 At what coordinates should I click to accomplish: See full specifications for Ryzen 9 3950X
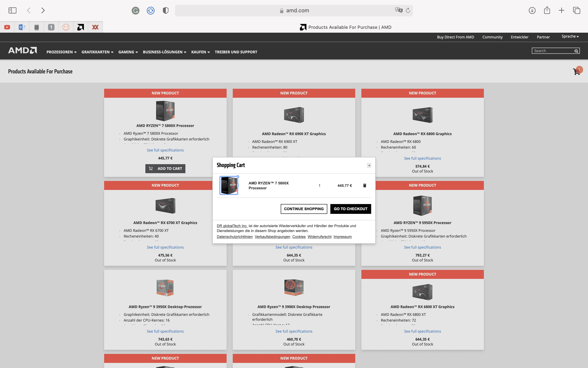coord(165,331)
